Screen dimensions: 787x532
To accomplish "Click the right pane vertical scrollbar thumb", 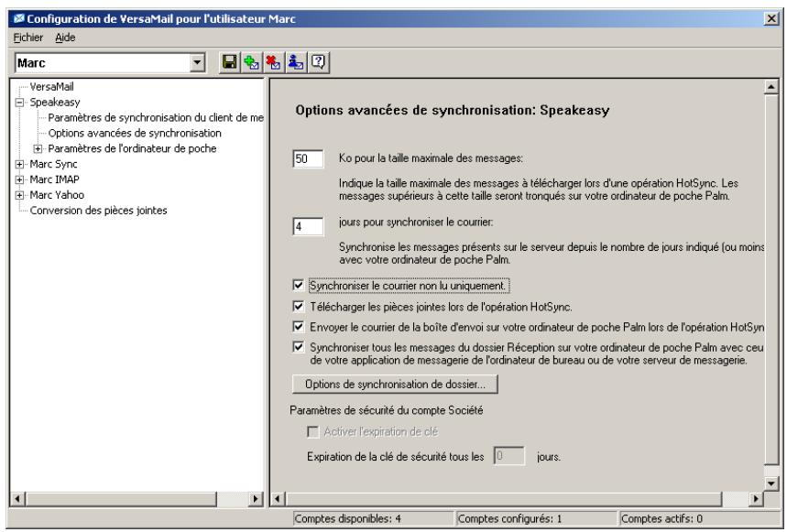I will 771,279.
